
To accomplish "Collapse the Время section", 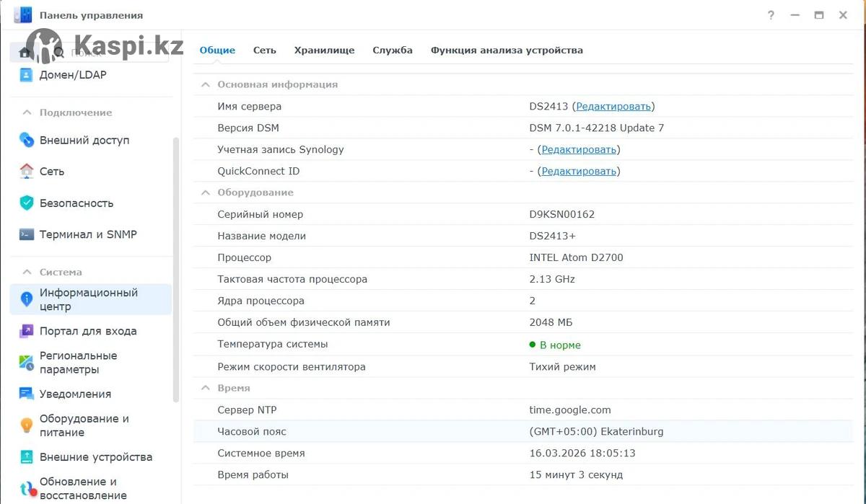I will (x=205, y=388).
